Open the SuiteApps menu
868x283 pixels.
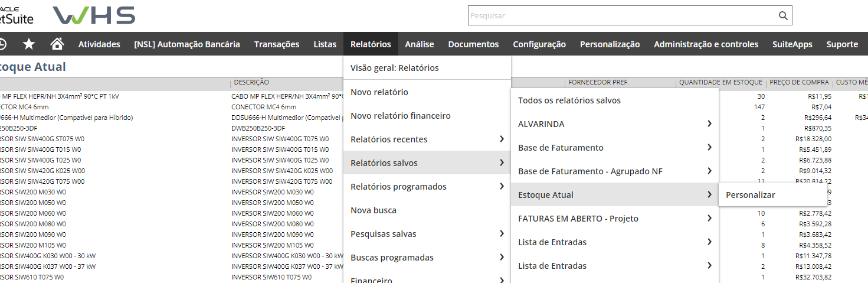[x=792, y=44]
